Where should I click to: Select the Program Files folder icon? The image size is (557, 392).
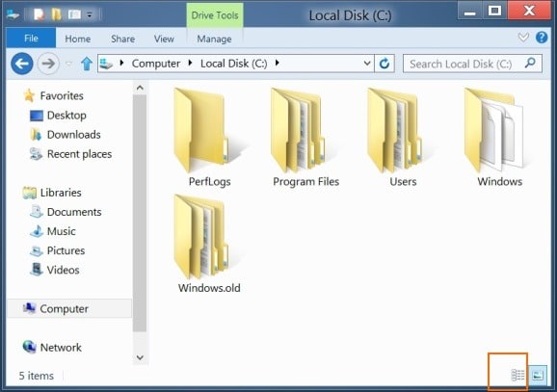[298, 130]
